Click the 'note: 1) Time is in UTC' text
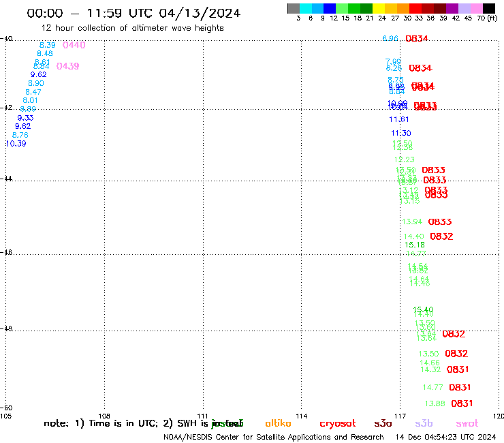Screen dimensions: 504x443 [x=101, y=423]
